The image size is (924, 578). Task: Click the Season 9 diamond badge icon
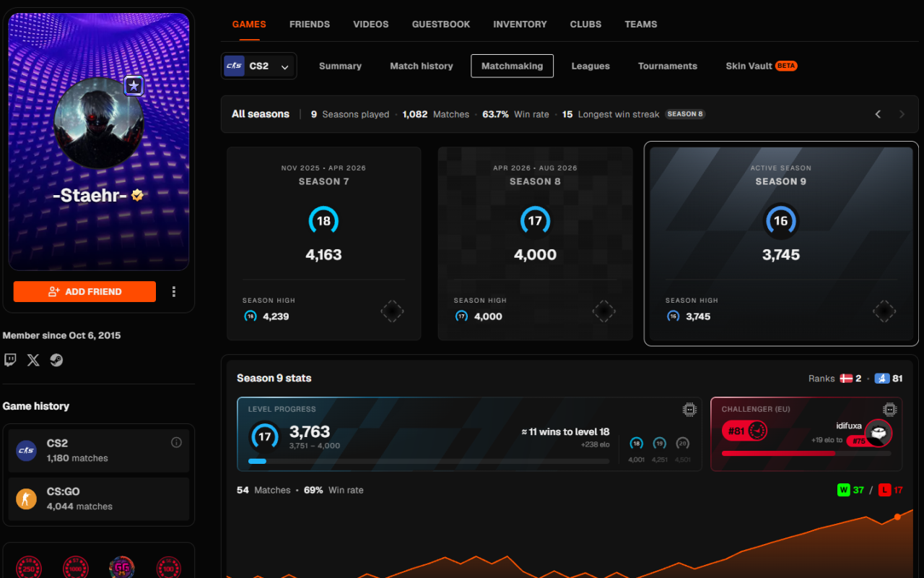tap(884, 311)
